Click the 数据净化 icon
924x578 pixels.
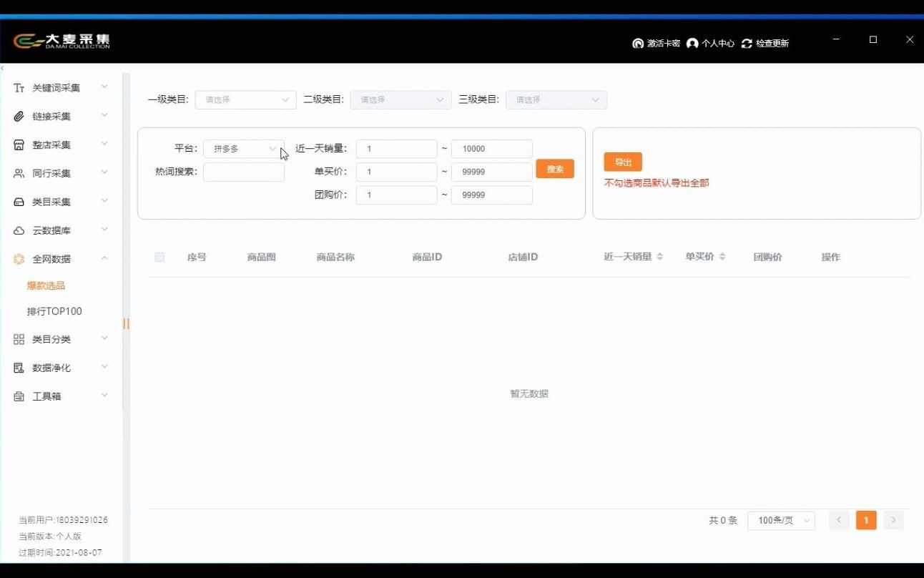19,368
